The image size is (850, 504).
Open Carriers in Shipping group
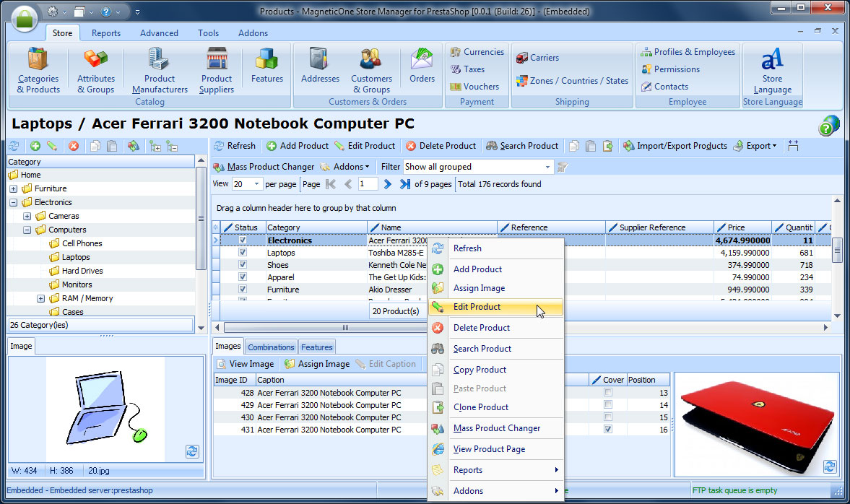(537, 58)
